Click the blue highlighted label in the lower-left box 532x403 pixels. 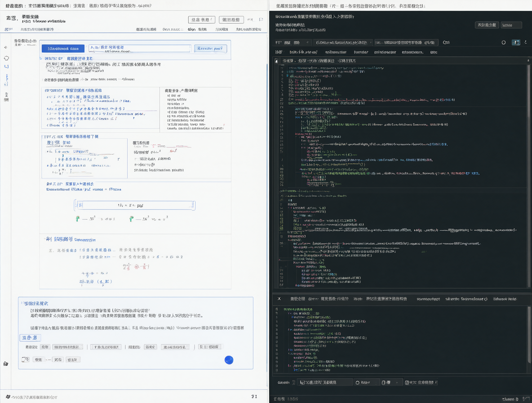point(30,337)
